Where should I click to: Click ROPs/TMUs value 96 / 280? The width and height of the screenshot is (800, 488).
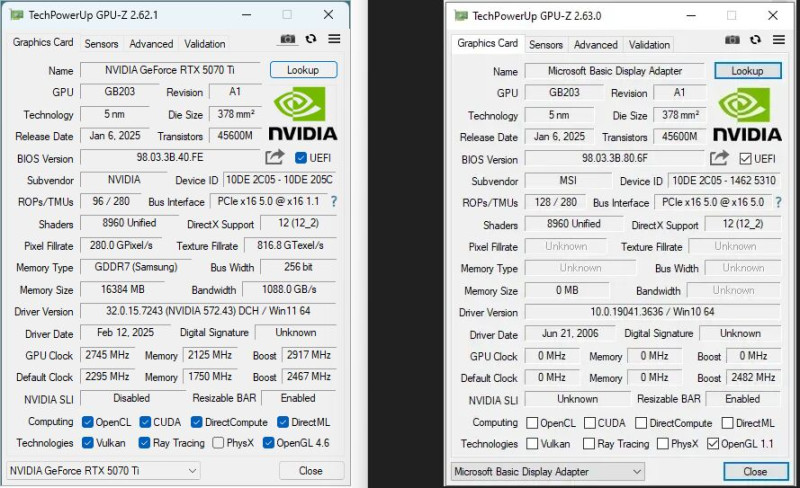[x=111, y=201]
